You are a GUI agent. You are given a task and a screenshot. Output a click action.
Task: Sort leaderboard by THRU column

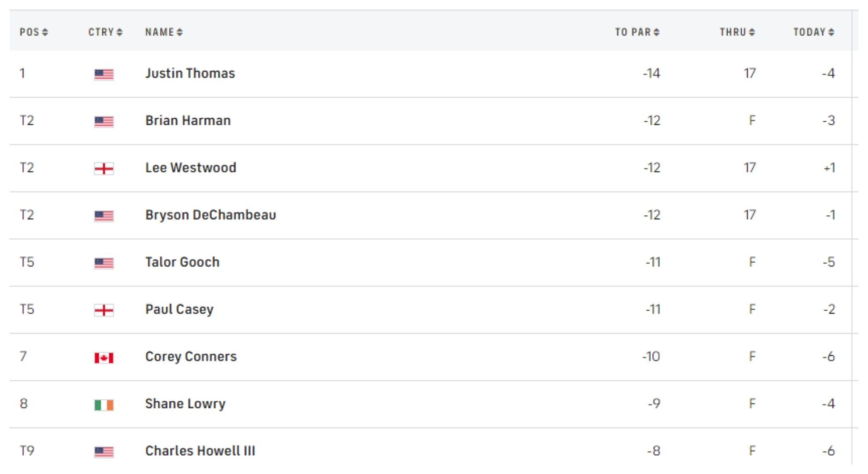tap(737, 32)
